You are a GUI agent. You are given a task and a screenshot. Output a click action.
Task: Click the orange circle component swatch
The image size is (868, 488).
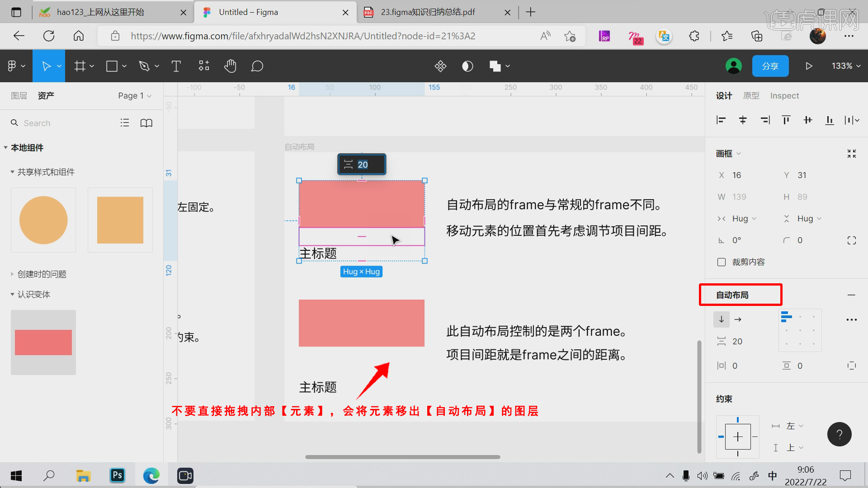[x=43, y=220]
